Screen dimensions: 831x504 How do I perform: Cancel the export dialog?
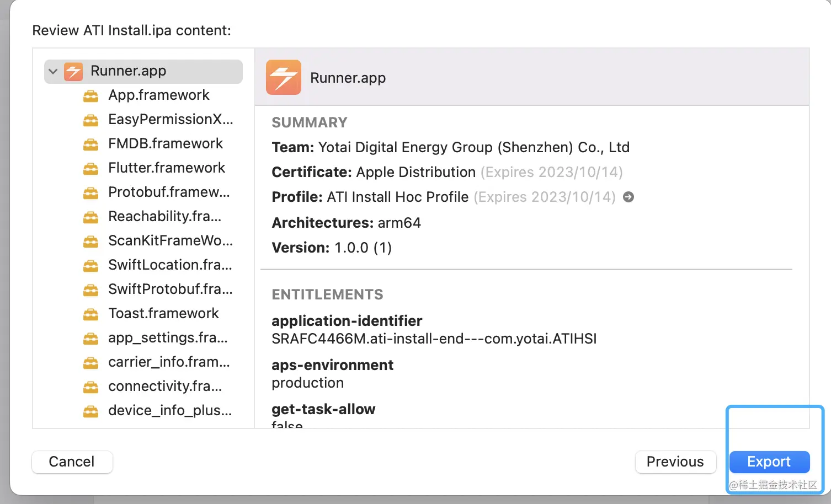pos(72,462)
